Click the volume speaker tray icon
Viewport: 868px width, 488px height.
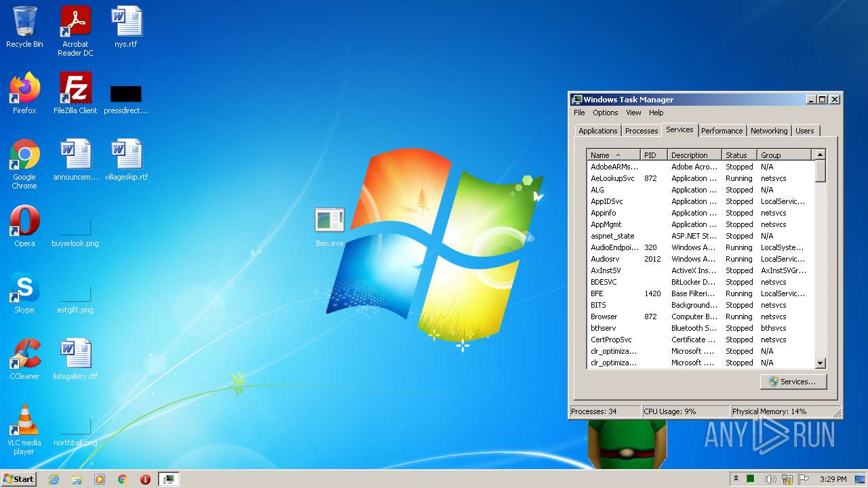coord(770,479)
